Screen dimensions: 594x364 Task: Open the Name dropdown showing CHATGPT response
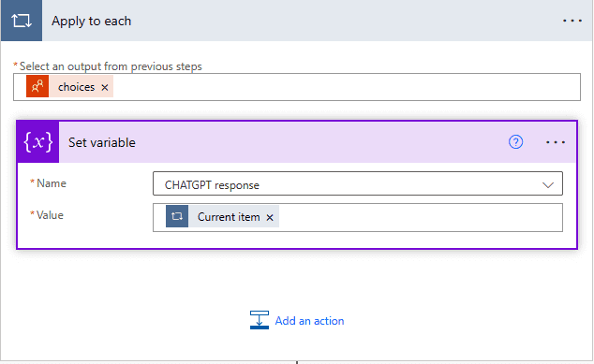click(x=358, y=183)
